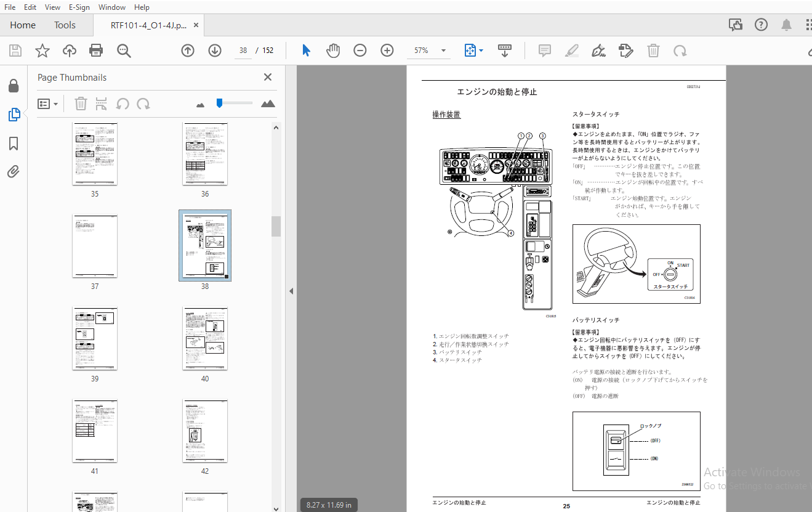812x512 pixels.
Task: Click the thumbnails panel scrollbar thumb
Action: click(x=276, y=226)
